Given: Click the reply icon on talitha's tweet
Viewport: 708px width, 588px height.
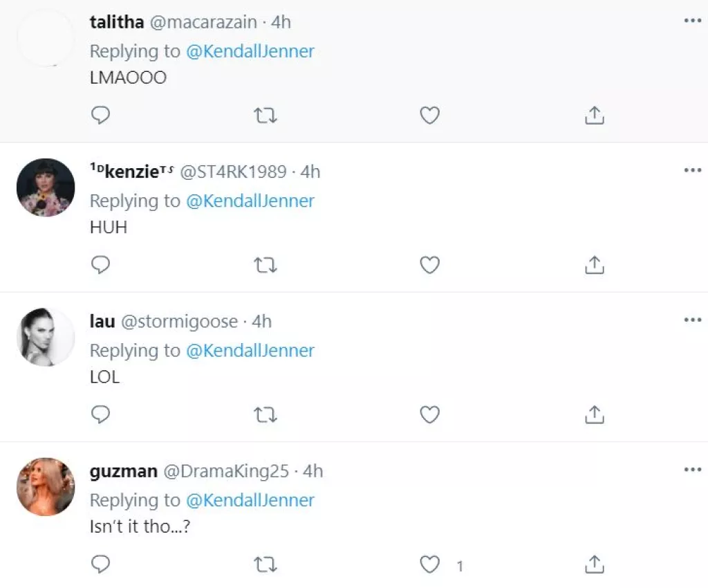Looking at the screenshot, I should click(x=101, y=116).
